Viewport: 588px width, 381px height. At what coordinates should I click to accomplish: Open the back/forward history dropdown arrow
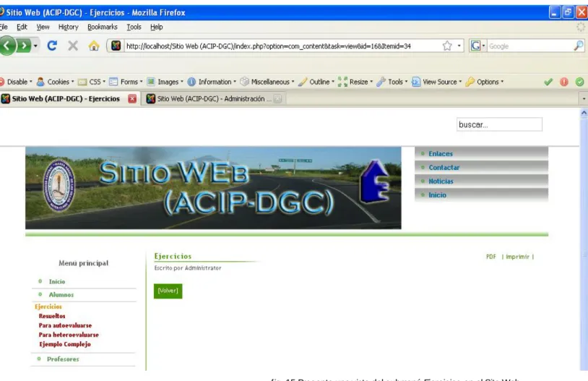(35, 46)
